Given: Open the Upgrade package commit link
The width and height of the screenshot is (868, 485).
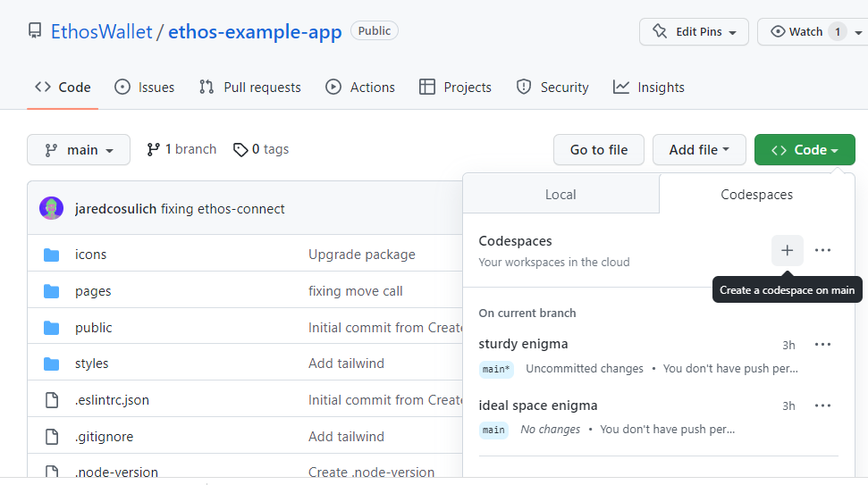Looking at the screenshot, I should [361, 255].
